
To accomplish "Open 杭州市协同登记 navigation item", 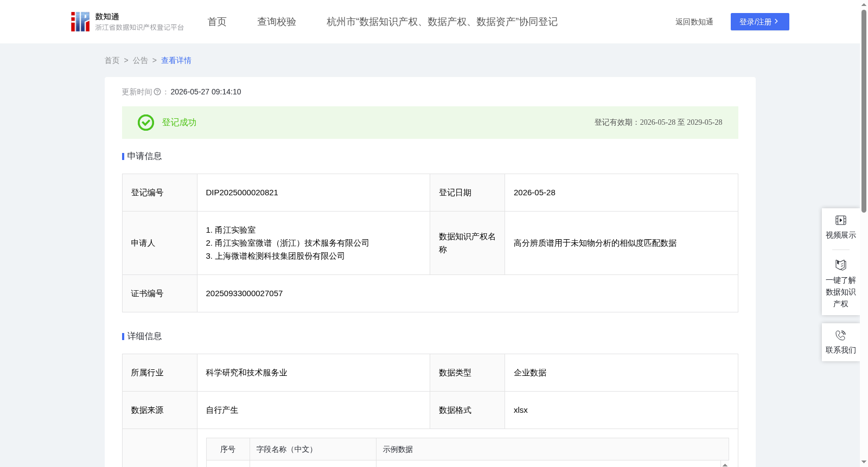I will tap(442, 22).
